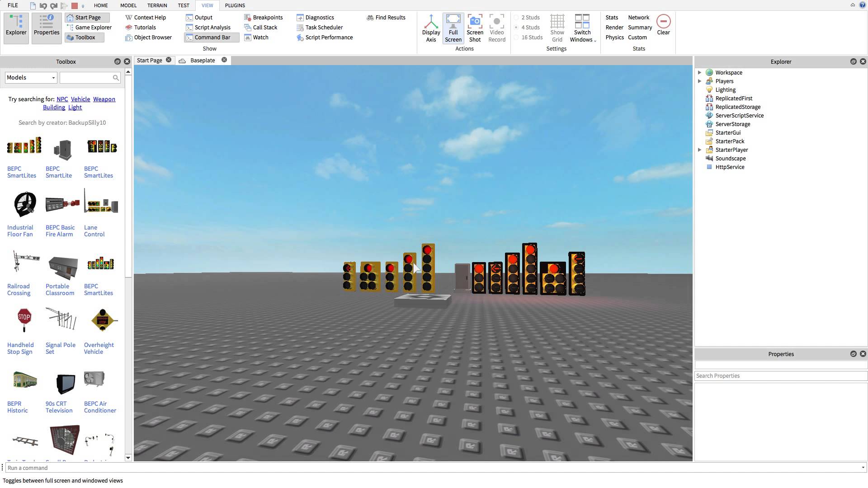Select the 16 Studs grid option
This screenshot has height=488, width=868.
tap(528, 38)
